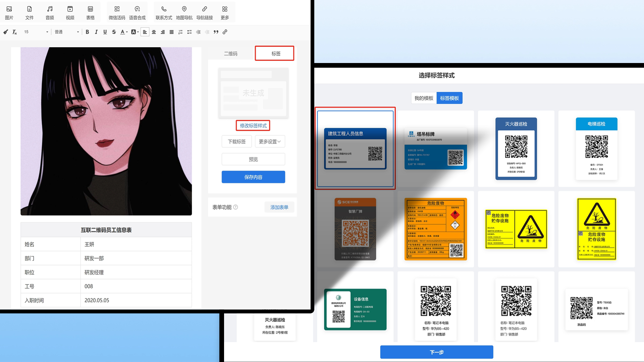Insert video with 视频 icon
Image resolution: width=644 pixels, height=362 pixels.
(x=70, y=13)
